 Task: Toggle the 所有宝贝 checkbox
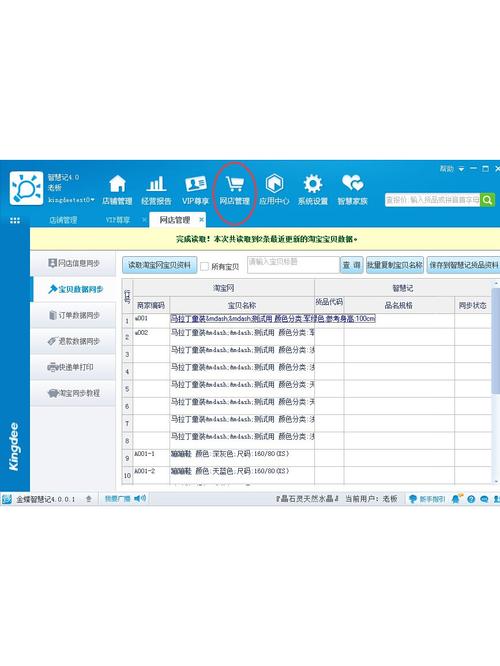[204, 266]
